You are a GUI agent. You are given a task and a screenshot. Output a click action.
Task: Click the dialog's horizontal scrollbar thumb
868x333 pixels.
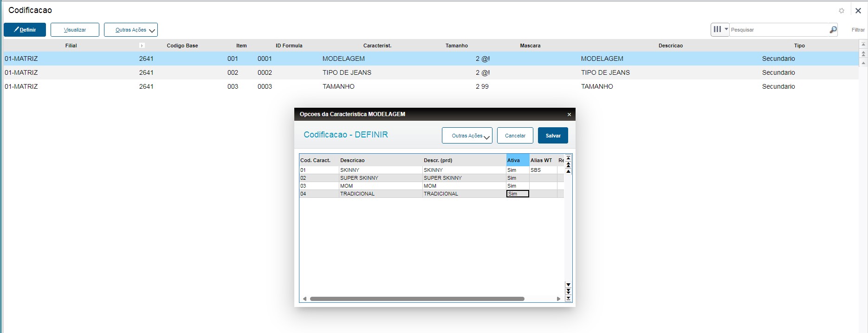pyautogui.click(x=417, y=299)
